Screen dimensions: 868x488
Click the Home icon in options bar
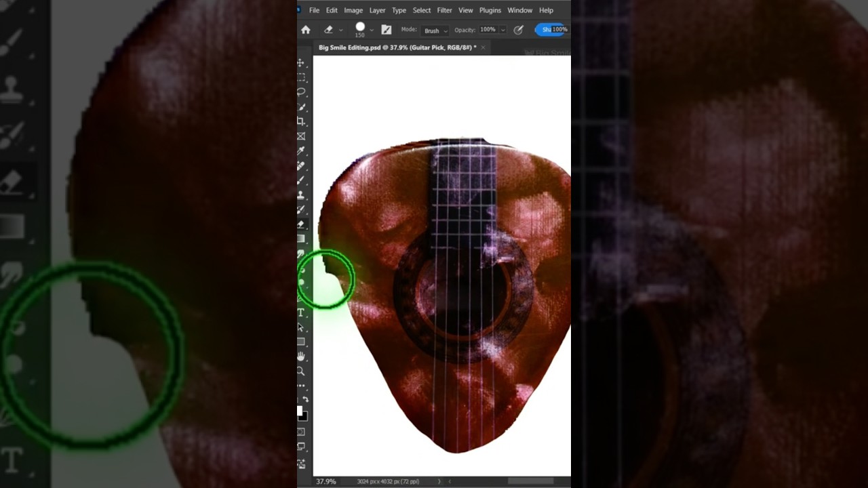306,30
